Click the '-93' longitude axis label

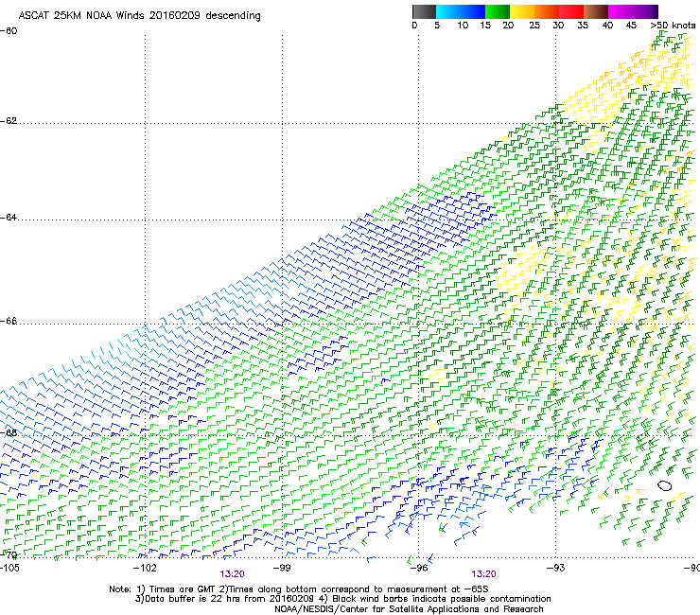pos(556,568)
